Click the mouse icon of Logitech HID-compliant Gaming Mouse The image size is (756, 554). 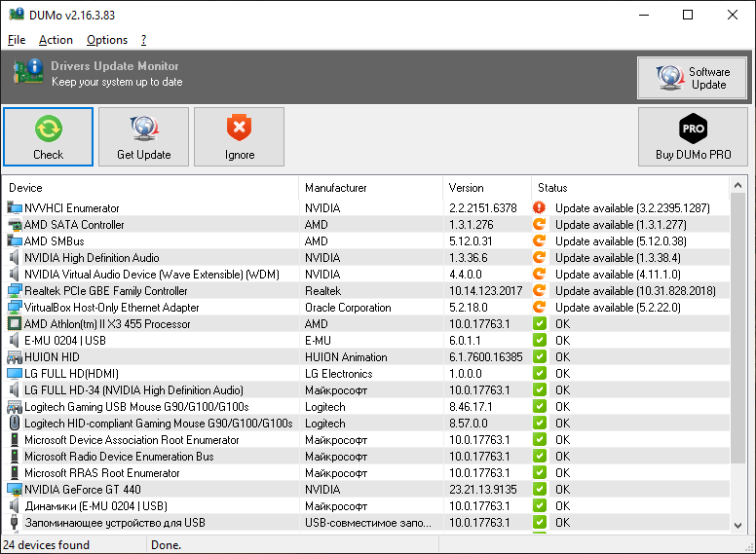click(15, 423)
